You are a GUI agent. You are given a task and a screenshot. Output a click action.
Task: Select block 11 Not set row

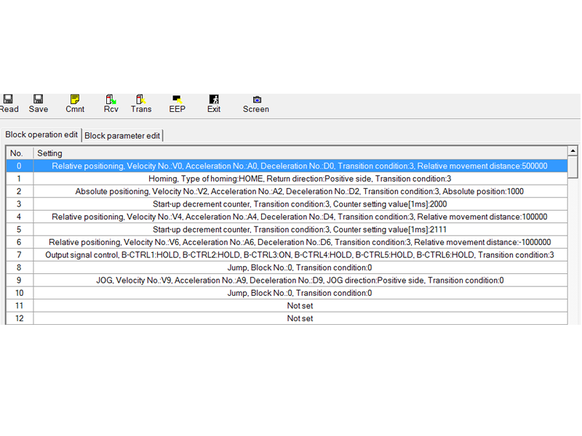287,306
